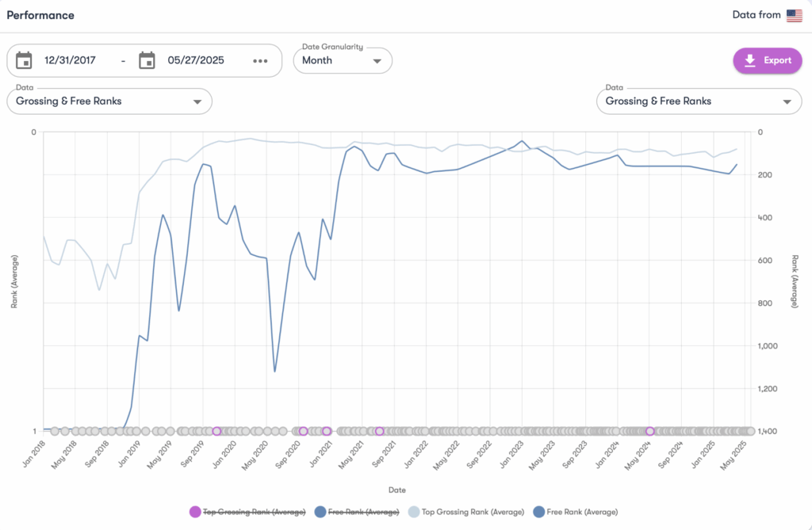Enable the struck-through Free Rank legend
Image resolution: width=812 pixels, height=530 pixels.
coord(364,512)
